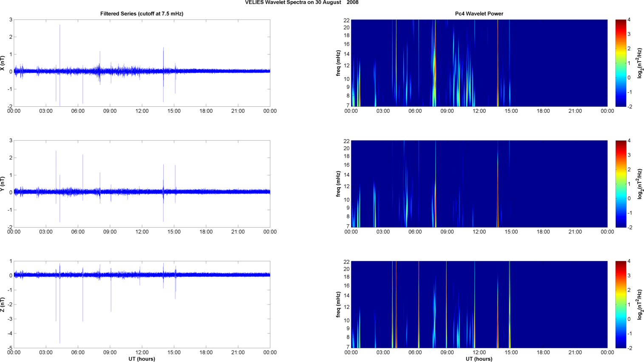
Task: Select the Y (nT) axis label
Action: [x=3, y=184]
